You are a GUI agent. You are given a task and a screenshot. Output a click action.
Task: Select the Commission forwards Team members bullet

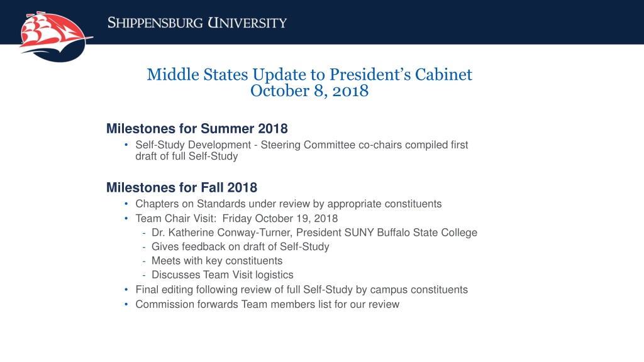click(267, 305)
